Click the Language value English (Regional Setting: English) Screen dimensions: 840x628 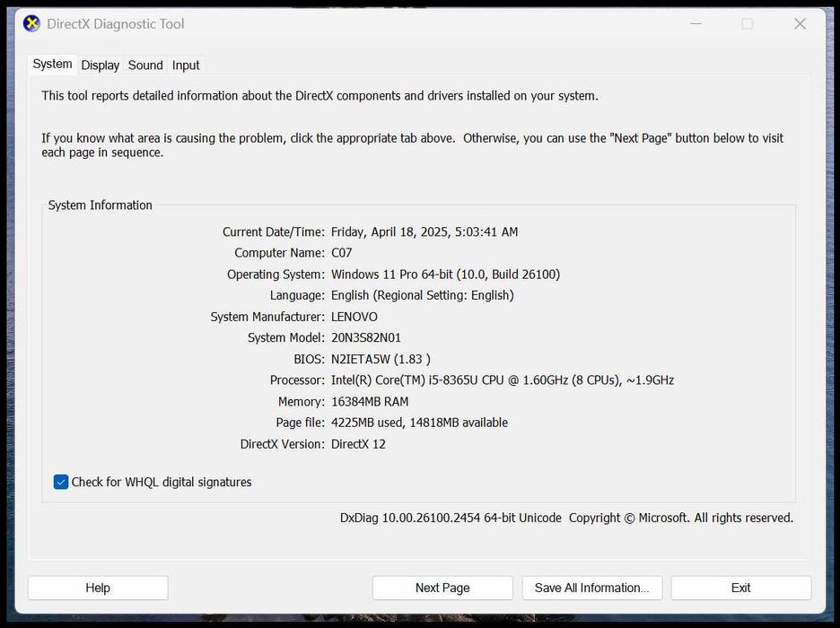tap(422, 295)
